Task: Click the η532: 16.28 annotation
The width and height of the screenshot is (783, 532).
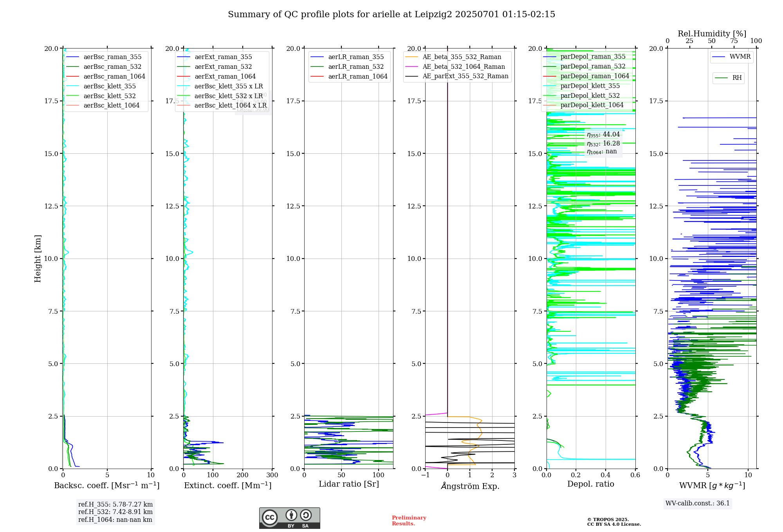Action: click(x=603, y=144)
